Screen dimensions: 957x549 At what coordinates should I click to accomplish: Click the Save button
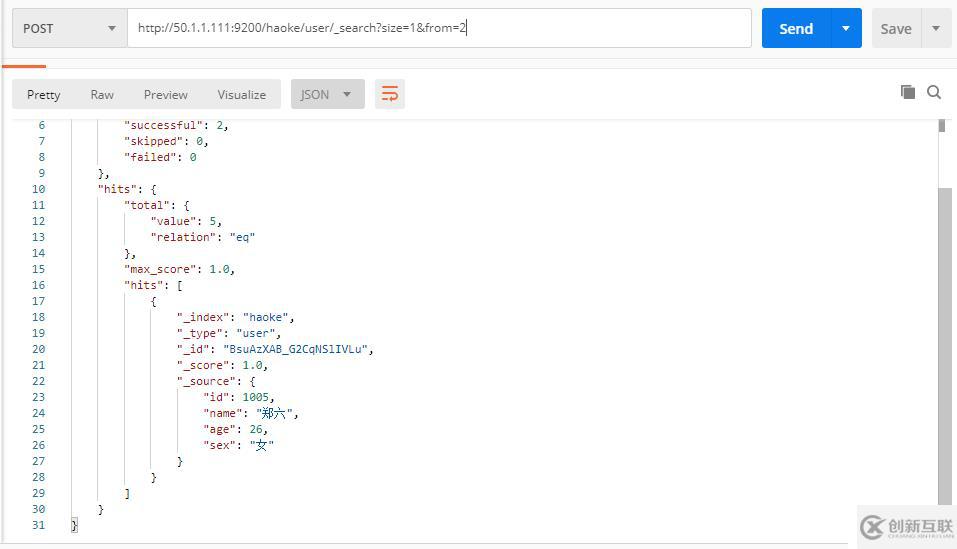tap(896, 28)
